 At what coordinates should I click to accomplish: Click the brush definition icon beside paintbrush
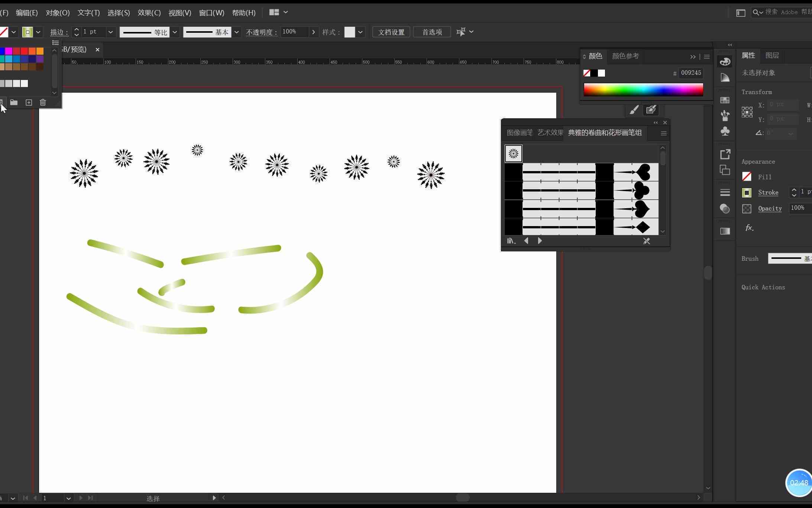[651, 110]
